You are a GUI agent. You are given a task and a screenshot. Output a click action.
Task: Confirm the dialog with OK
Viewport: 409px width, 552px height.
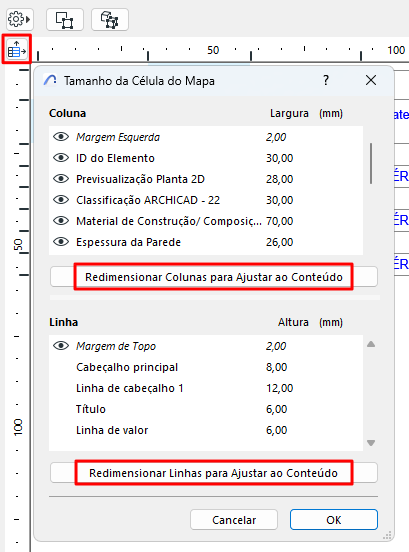tap(334, 520)
